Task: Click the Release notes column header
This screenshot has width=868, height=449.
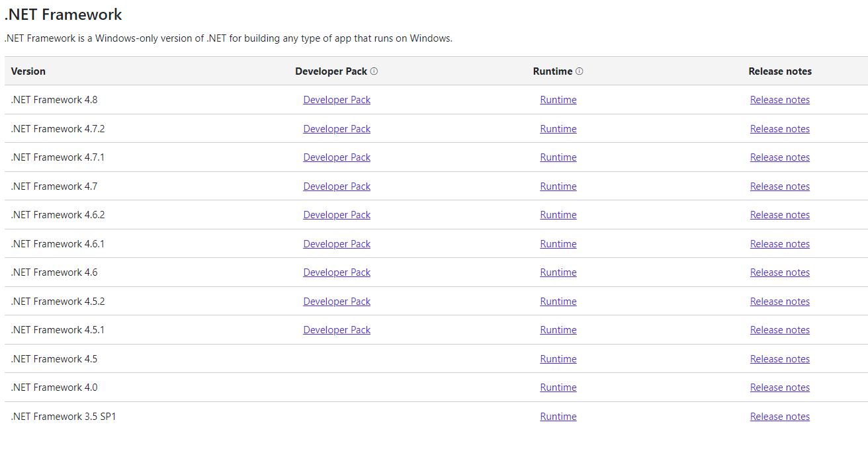Action: tap(780, 71)
